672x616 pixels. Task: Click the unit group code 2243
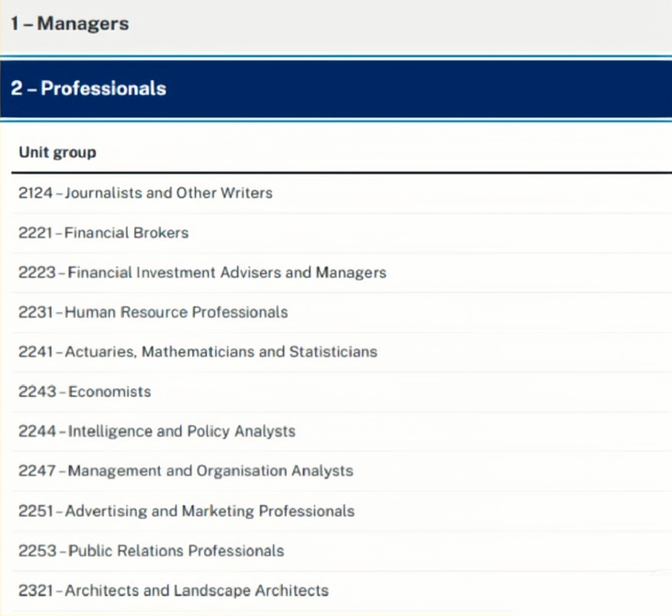[37, 392]
